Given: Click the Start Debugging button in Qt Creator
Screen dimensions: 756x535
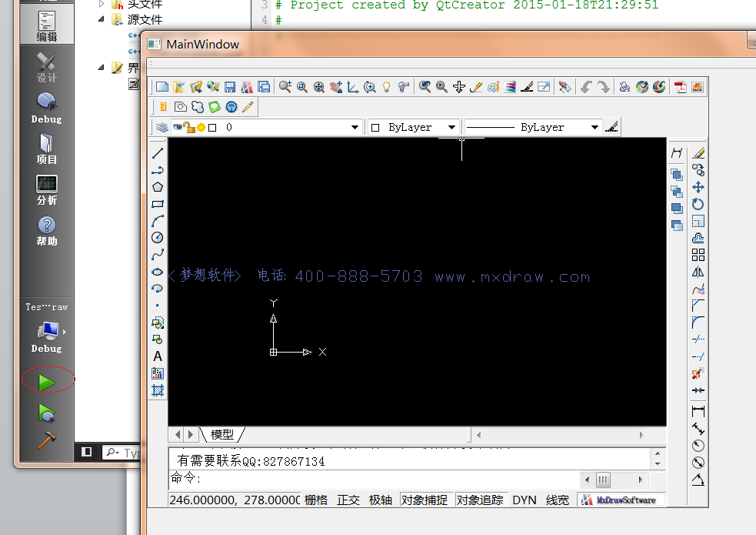Looking at the screenshot, I should click(47, 413).
